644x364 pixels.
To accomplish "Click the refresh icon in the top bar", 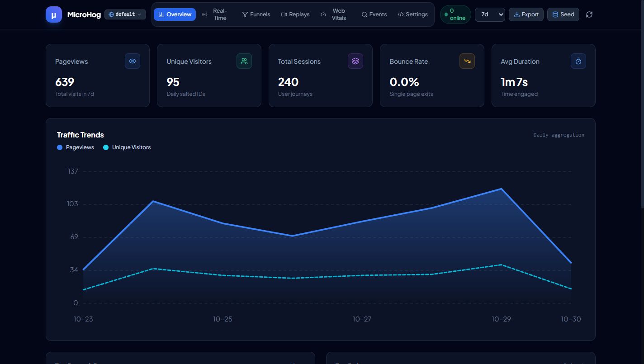I will click(x=589, y=14).
